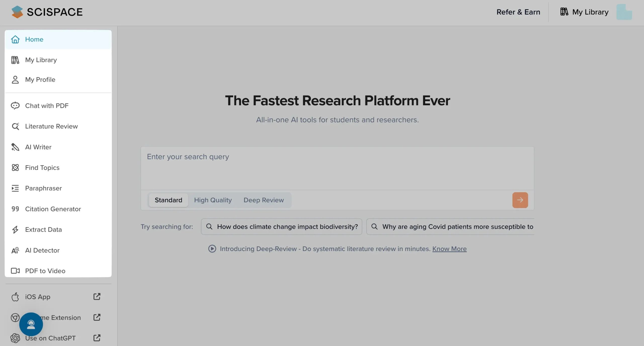This screenshot has height=346, width=644.
Task: Click the ChatGPT logo icon in sidebar
Action: pos(15,338)
